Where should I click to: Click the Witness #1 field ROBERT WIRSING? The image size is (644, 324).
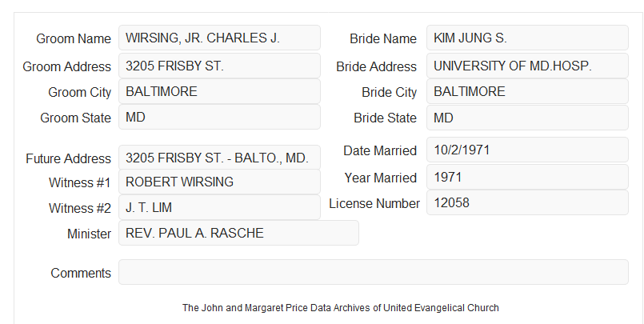click(x=219, y=182)
